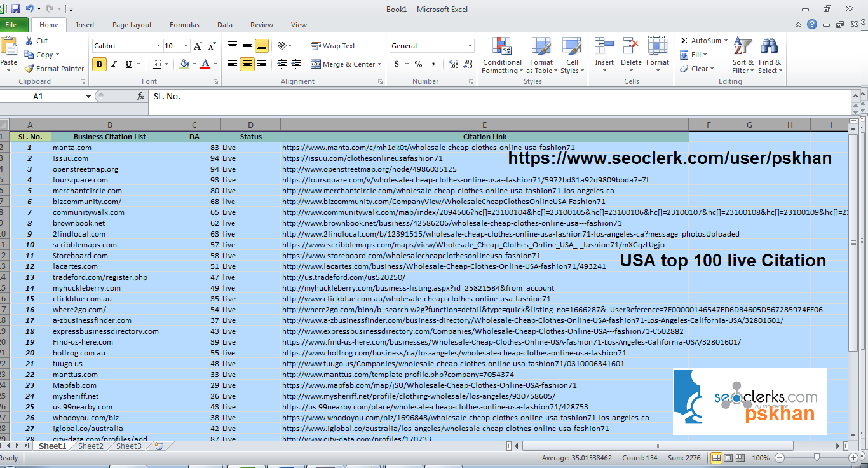The height and width of the screenshot is (468, 868).
Task: Switch to the Page Layout ribbon tab
Action: pos(132,25)
